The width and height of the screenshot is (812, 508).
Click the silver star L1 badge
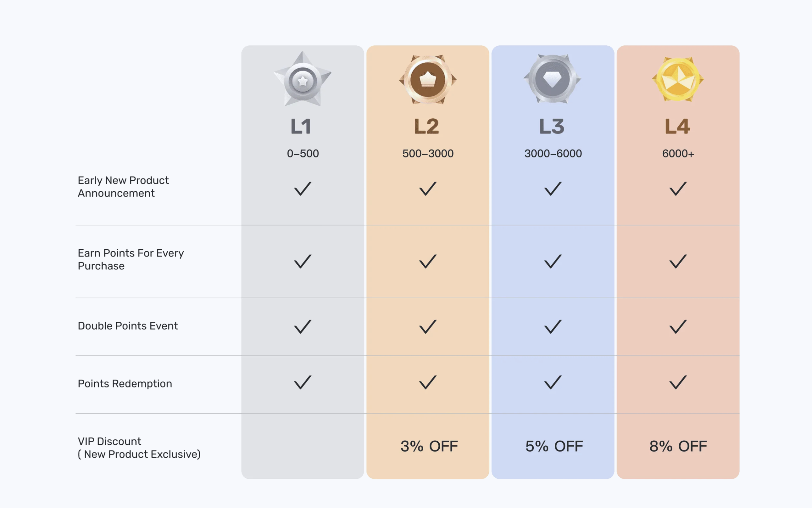303,79
